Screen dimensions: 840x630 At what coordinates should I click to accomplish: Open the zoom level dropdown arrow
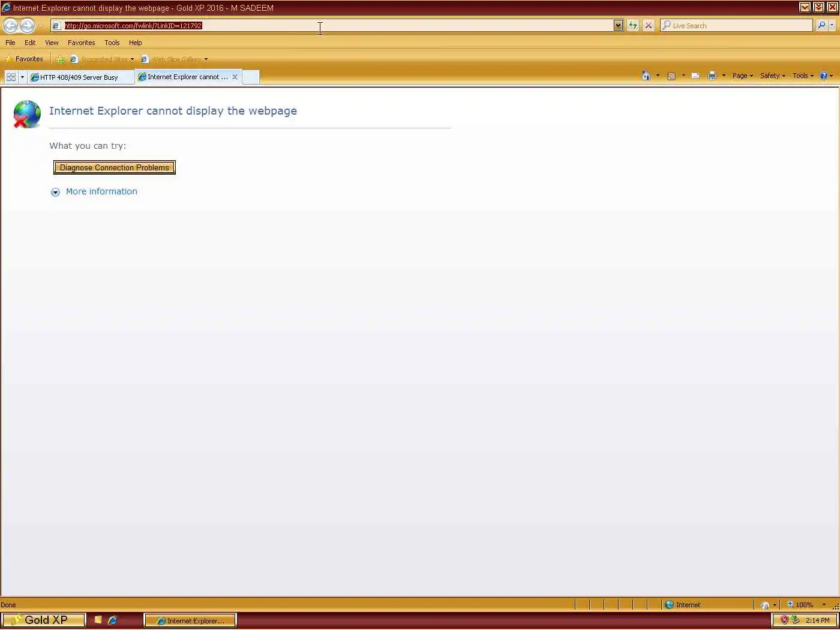824,605
